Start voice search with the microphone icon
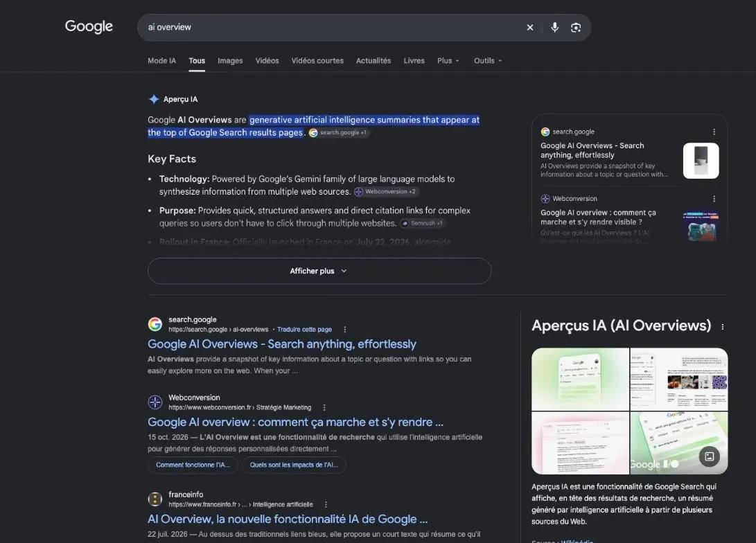 tap(555, 28)
